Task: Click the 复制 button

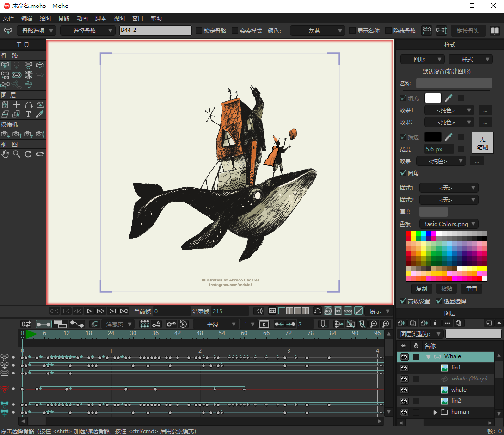Action: point(421,288)
